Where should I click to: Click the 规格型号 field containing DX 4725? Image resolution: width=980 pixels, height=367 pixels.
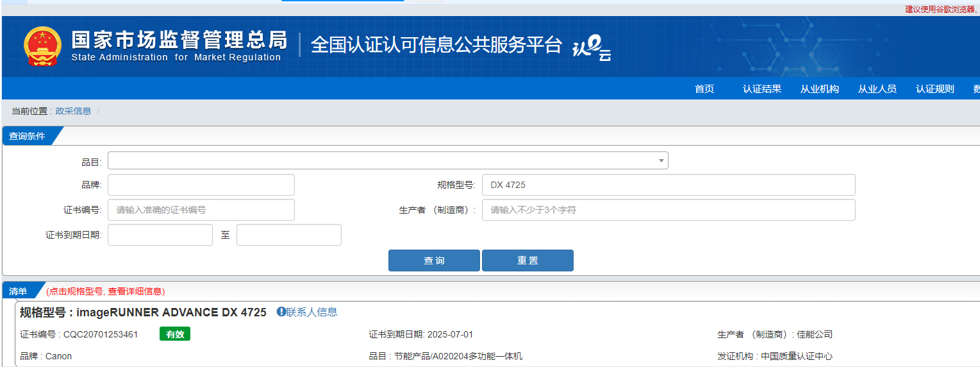(x=669, y=185)
